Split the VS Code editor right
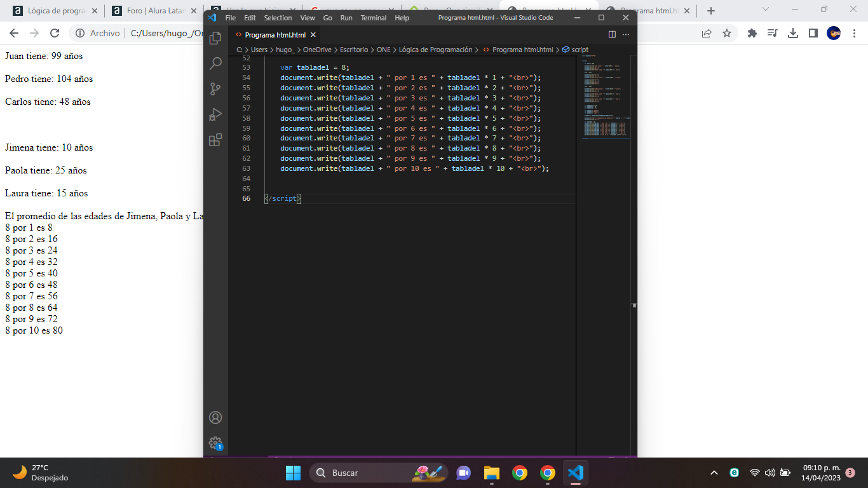This screenshot has height=488, width=868. pyautogui.click(x=612, y=34)
